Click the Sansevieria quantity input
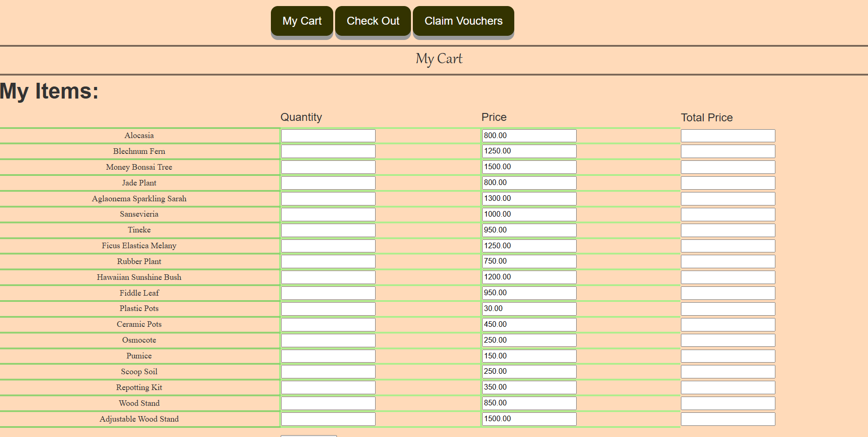 (328, 214)
